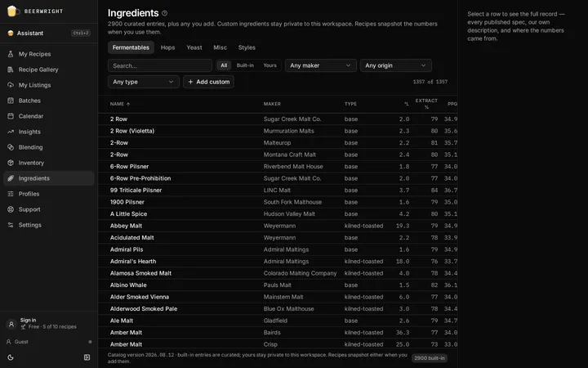Click the Support lifebuoy icon
This screenshot has width=588, height=368.
(11, 209)
